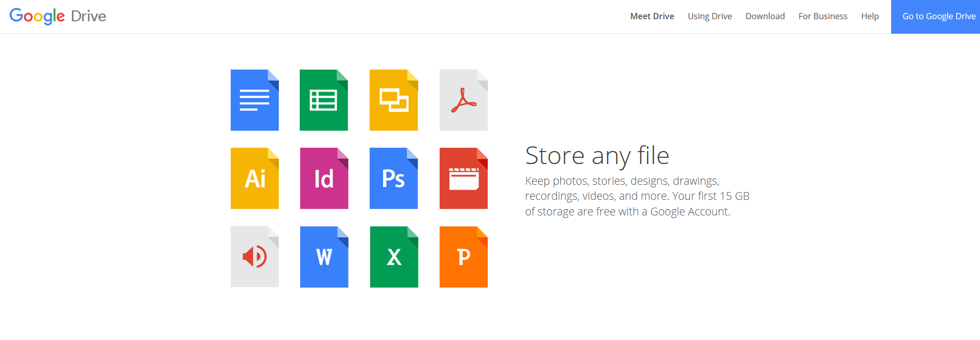Click the gray PDF file icon

[463, 100]
